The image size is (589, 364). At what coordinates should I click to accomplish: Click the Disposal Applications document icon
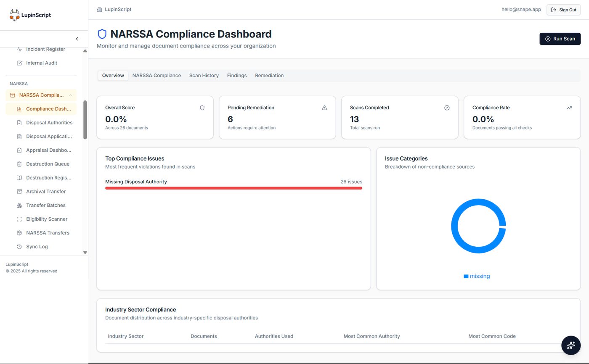(19, 137)
